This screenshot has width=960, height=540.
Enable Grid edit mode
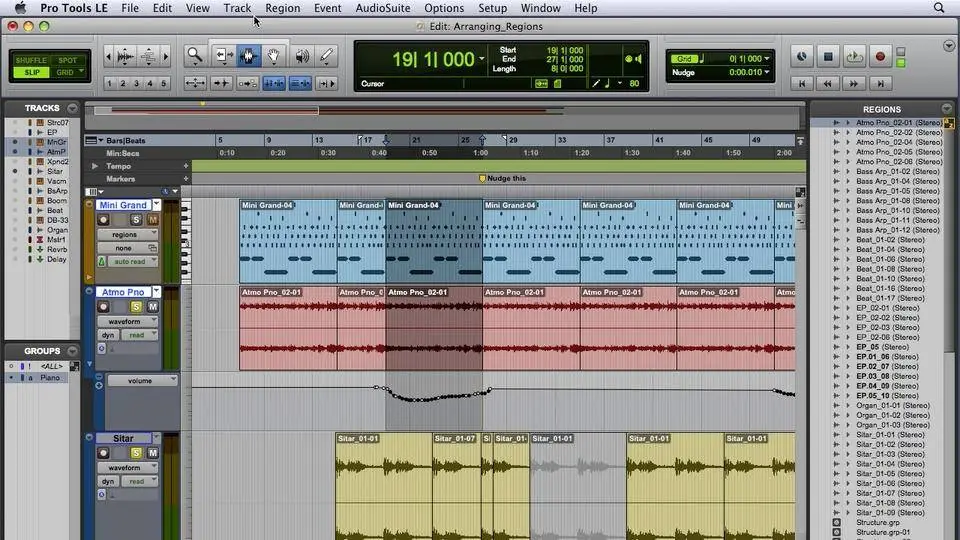click(x=67, y=72)
